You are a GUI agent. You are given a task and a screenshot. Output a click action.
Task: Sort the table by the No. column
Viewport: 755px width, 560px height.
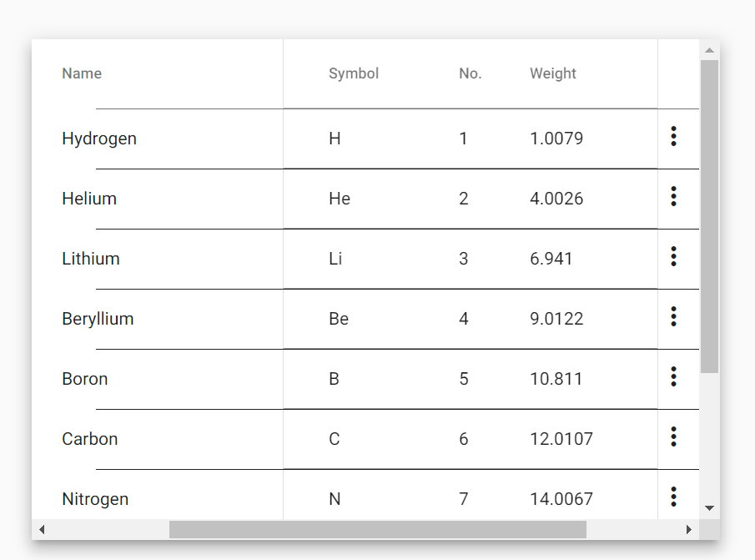coord(470,73)
